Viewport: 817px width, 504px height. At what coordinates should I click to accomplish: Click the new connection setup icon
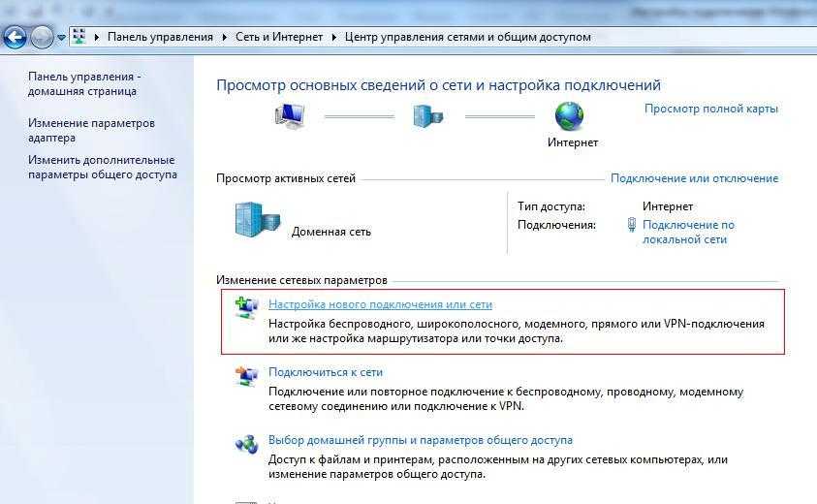pos(246,308)
